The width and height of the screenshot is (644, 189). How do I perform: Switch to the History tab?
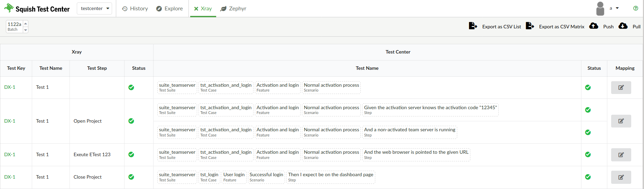135,9
